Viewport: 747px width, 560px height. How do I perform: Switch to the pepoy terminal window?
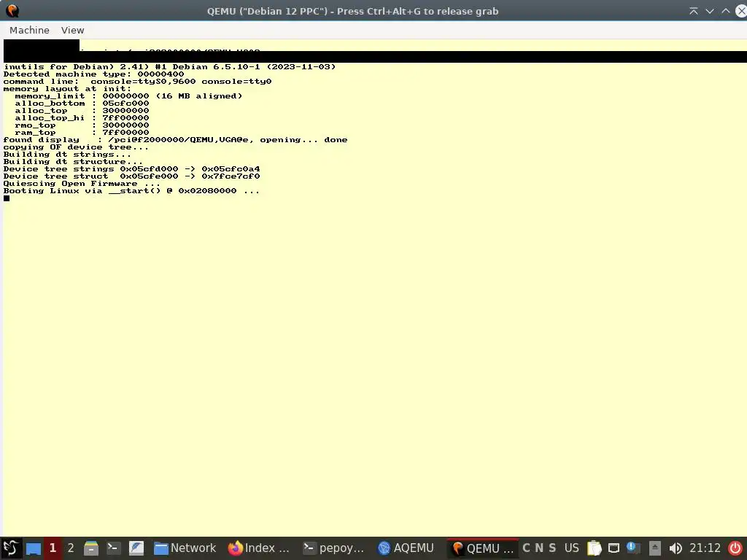pos(334,548)
